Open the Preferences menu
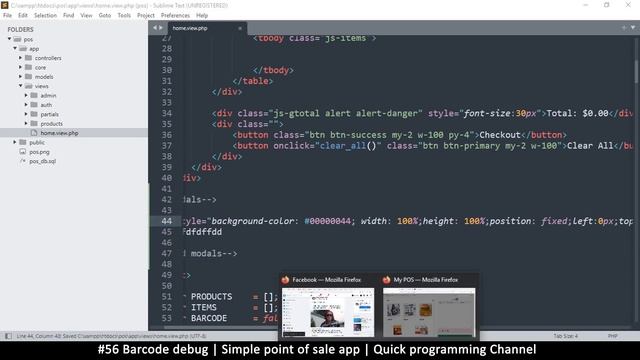The width and height of the screenshot is (640, 360). pyautogui.click(x=175, y=15)
